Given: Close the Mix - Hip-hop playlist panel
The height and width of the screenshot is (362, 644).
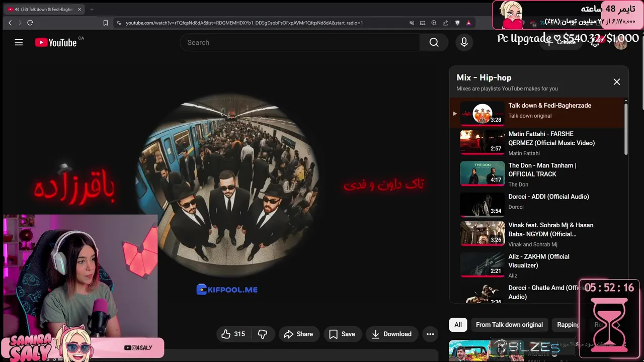Looking at the screenshot, I should (616, 82).
